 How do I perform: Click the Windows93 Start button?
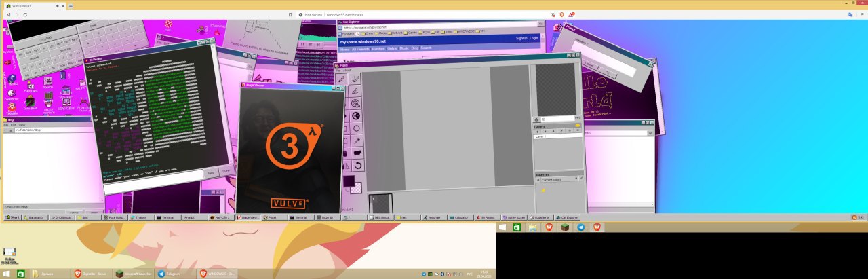(12, 217)
